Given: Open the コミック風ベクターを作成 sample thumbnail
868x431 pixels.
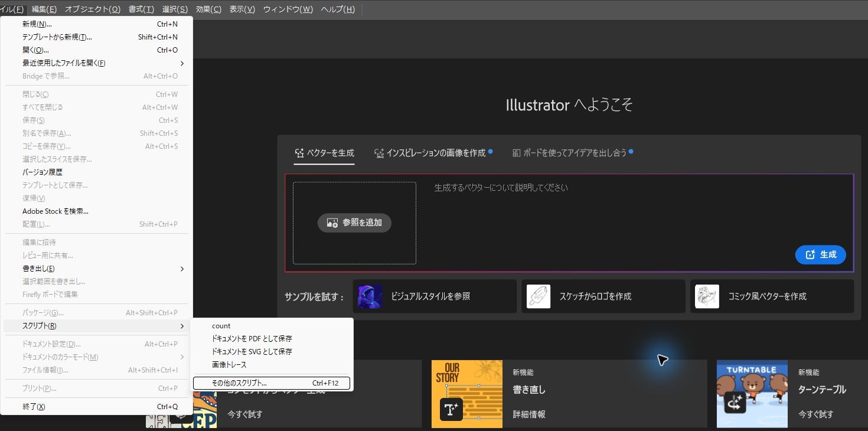Looking at the screenshot, I should coord(707,296).
